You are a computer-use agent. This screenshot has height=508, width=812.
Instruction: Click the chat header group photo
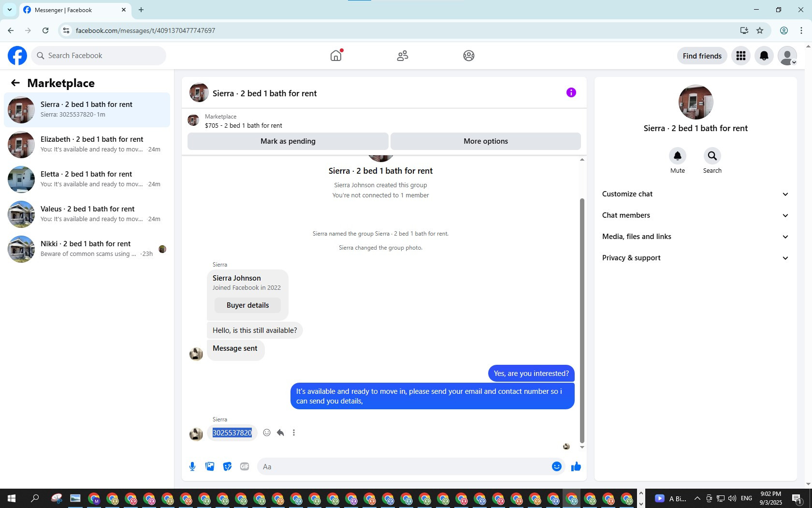point(199,92)
